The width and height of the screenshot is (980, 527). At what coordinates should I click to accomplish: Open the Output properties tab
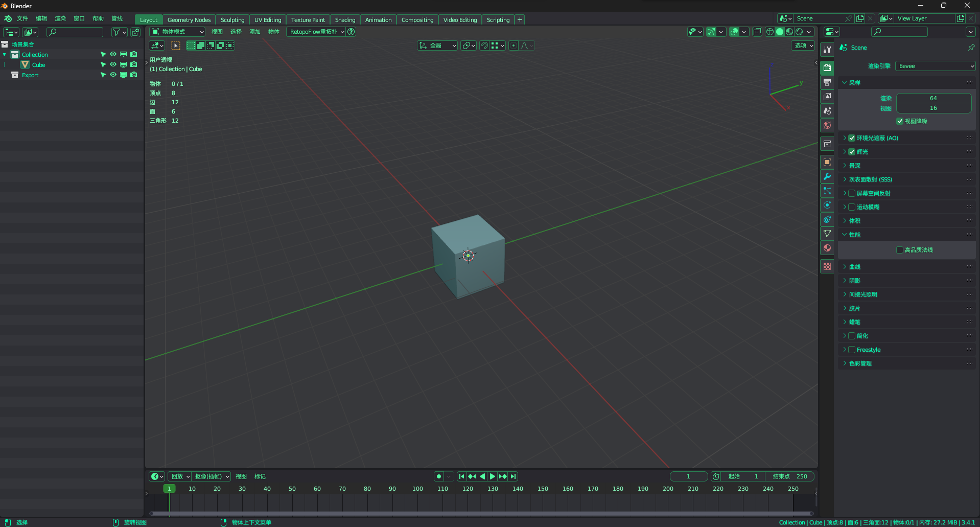(827, 82)
